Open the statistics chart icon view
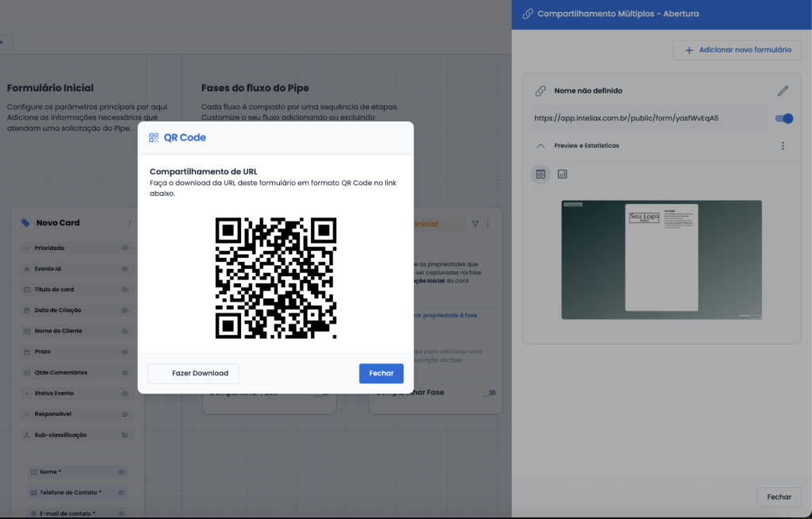This screenshot has width=812, height=519. (x=562, y=174)
